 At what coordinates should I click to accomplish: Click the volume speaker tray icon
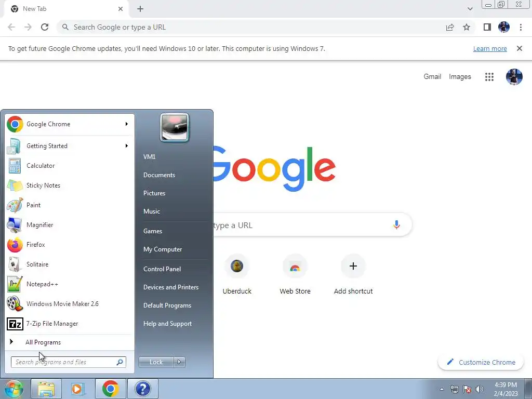(x=480, y=389)
